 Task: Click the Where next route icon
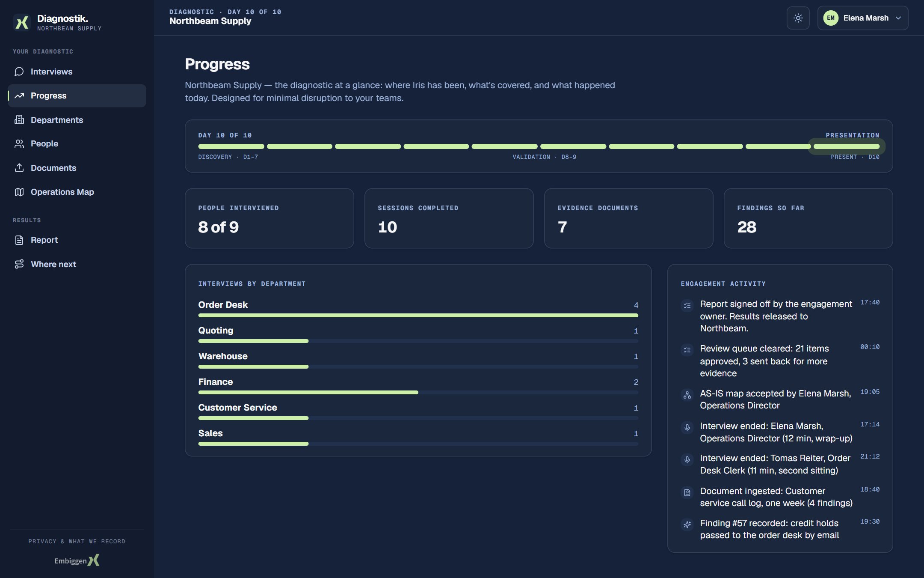19,264
